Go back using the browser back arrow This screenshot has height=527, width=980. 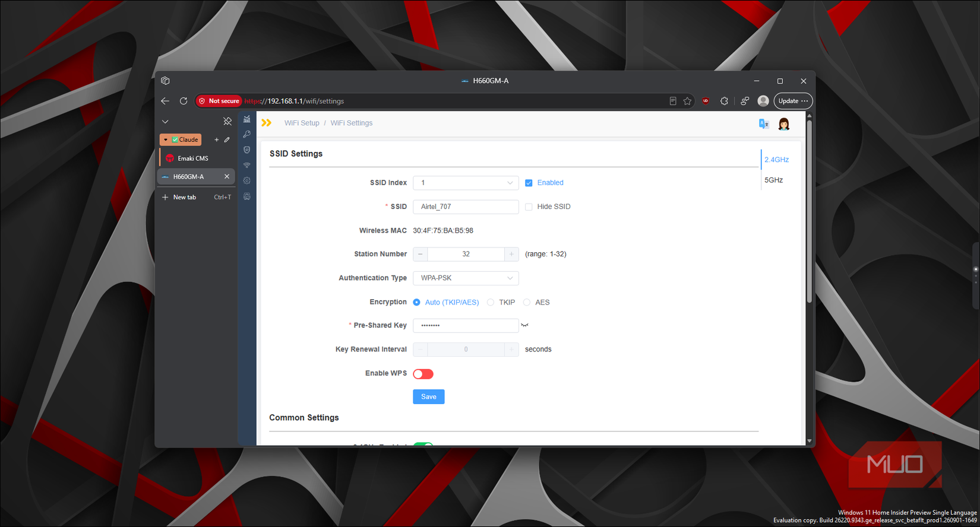coord(165,101)
